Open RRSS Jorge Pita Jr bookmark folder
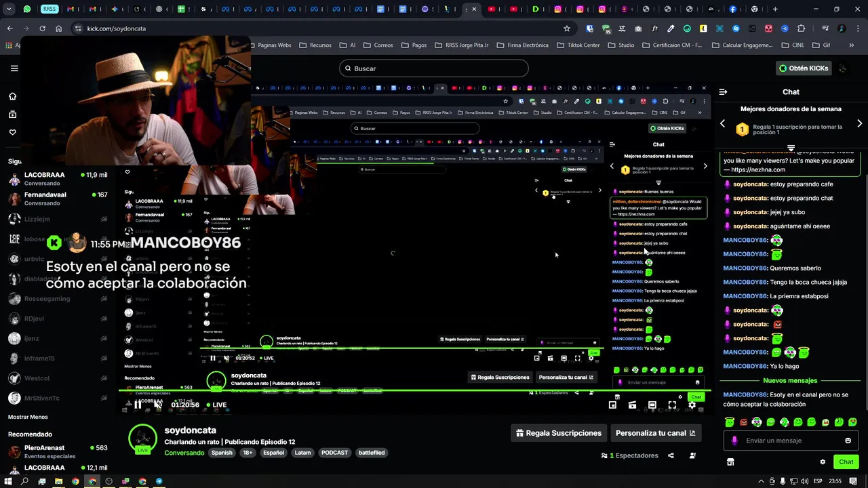The width and height of the screenshot is (868, 488). tap(461, 45)
